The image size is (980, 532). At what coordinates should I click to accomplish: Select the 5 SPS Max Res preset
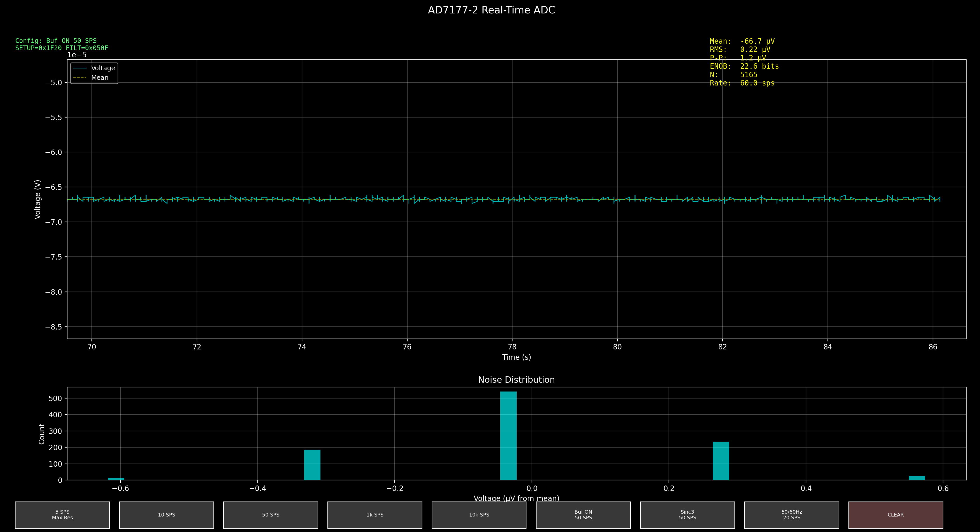[x=62, y=515]
